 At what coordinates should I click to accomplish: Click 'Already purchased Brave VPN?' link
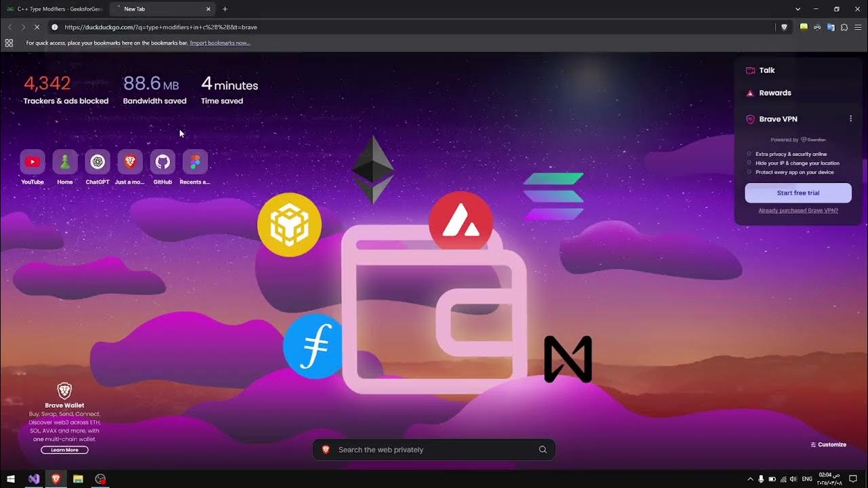click(798, 211)
